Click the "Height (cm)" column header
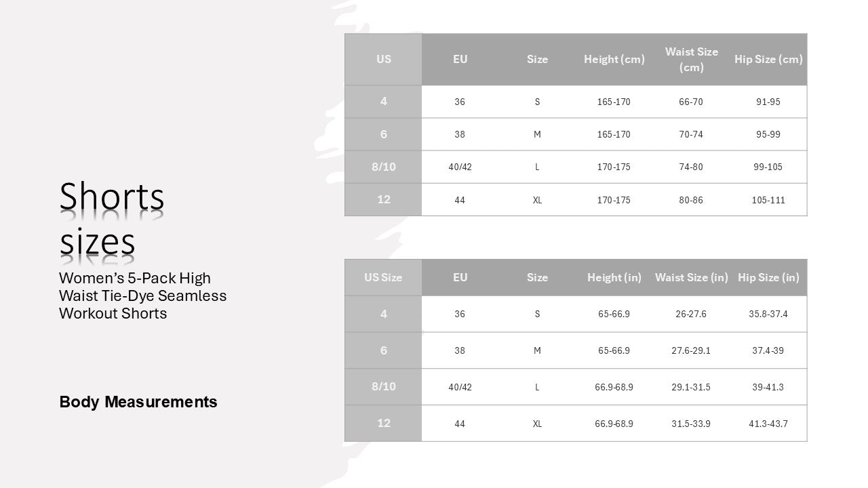 [x=614, y=60]
